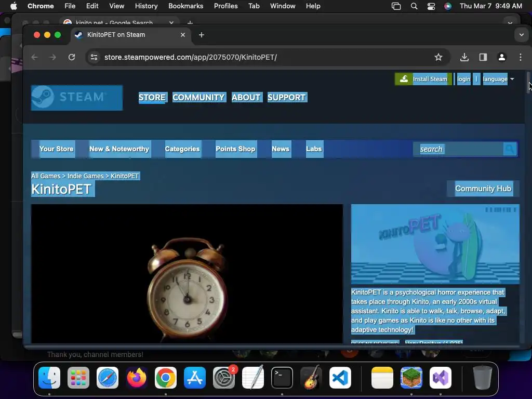532x399 pixels.
Task: Open the STORE menu
Action: click(152, 97)
